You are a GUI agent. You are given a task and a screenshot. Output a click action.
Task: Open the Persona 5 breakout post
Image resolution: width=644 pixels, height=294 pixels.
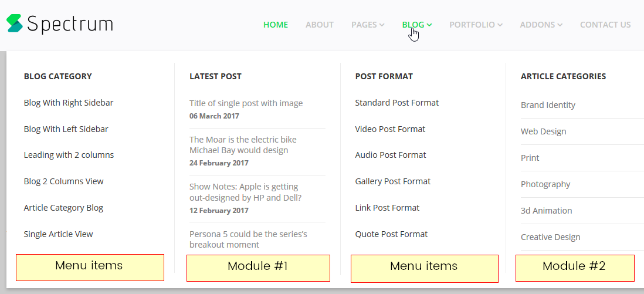(248, 239)
